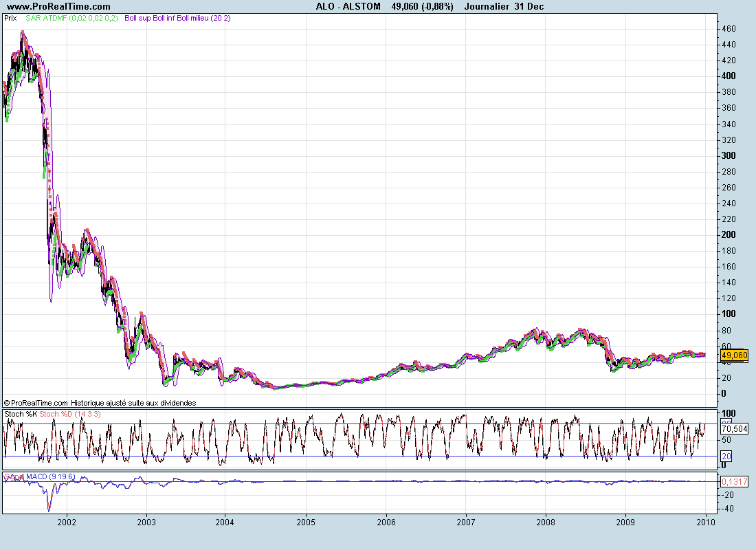
Task: Click the 2003 label on time axis
Action: pyautogui.click(x=146, y=522)
